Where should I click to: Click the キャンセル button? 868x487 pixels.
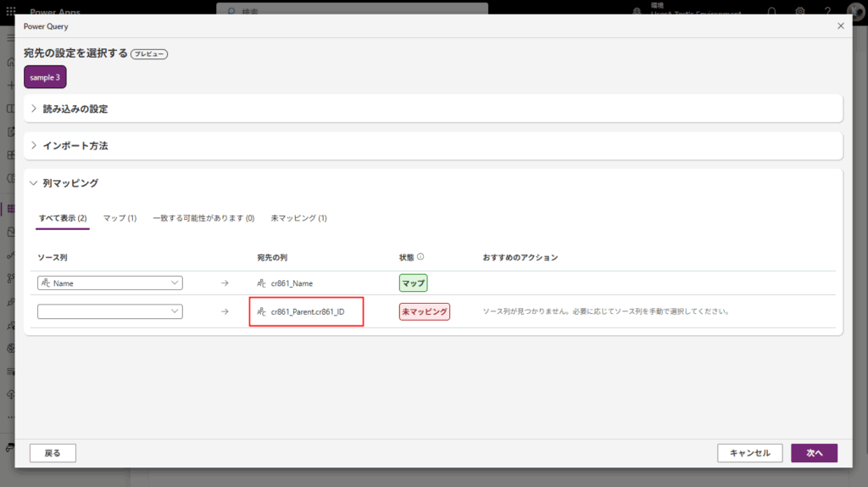749,453
